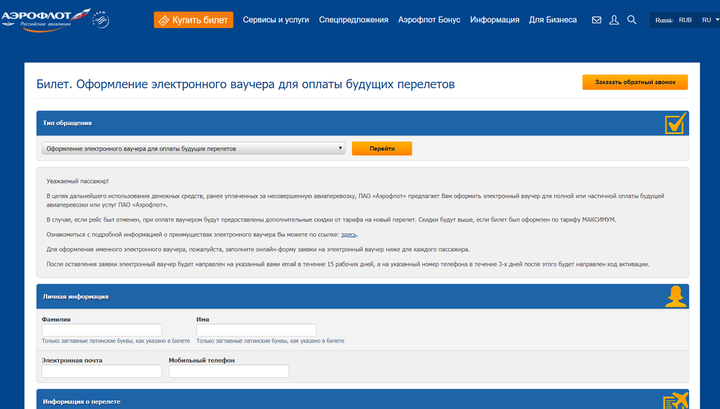This screenshot has width=720, height=409.
Task: Open the Информация menu
Action: [495, 20]
